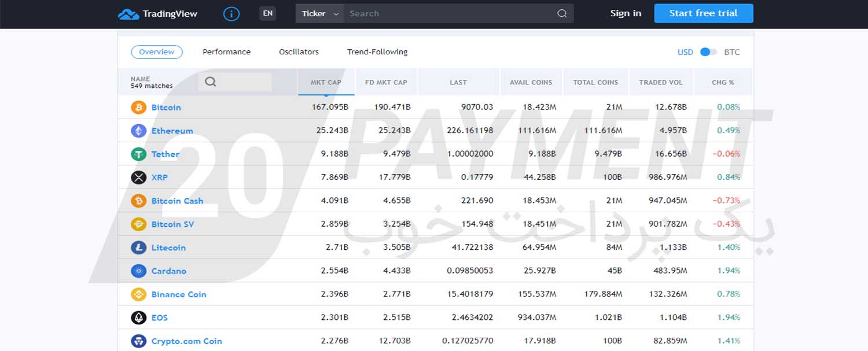Click the EOS coin icon
Viewport: 868px width, 351px height.
tap(138, 317)
